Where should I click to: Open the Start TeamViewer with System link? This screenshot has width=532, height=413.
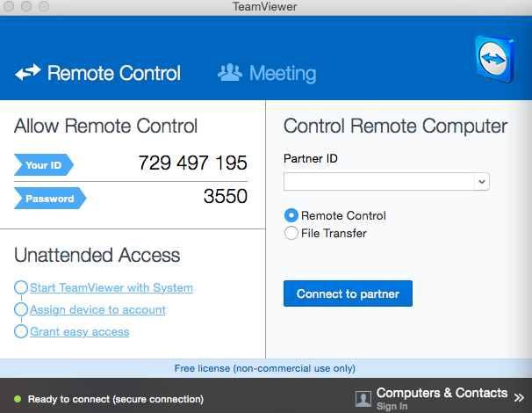111,287
